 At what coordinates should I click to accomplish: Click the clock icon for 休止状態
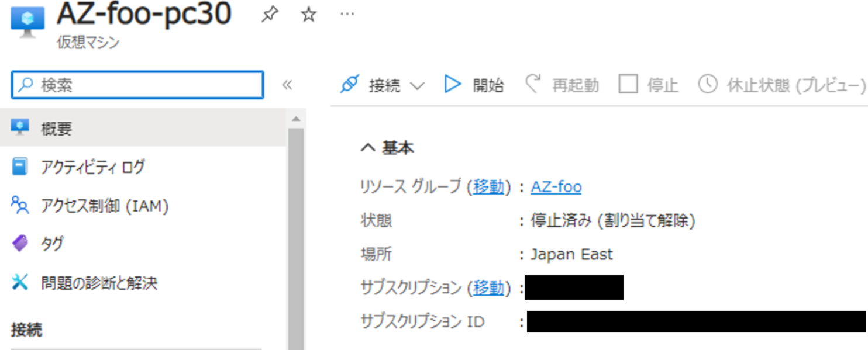pyautogui.click(x=708, y=85)
